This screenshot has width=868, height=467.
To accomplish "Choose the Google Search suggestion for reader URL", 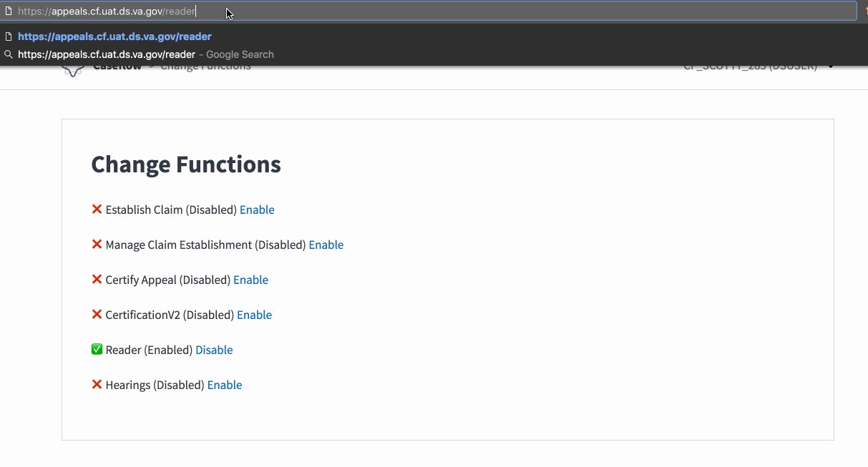I will coord(146,54).
